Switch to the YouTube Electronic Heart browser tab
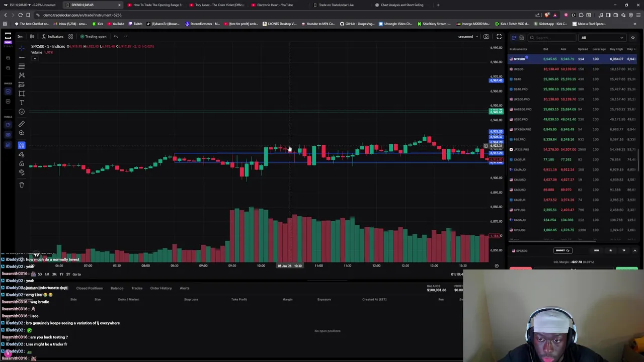This screenshot has width=644, height=362. (x=275, y=5)
